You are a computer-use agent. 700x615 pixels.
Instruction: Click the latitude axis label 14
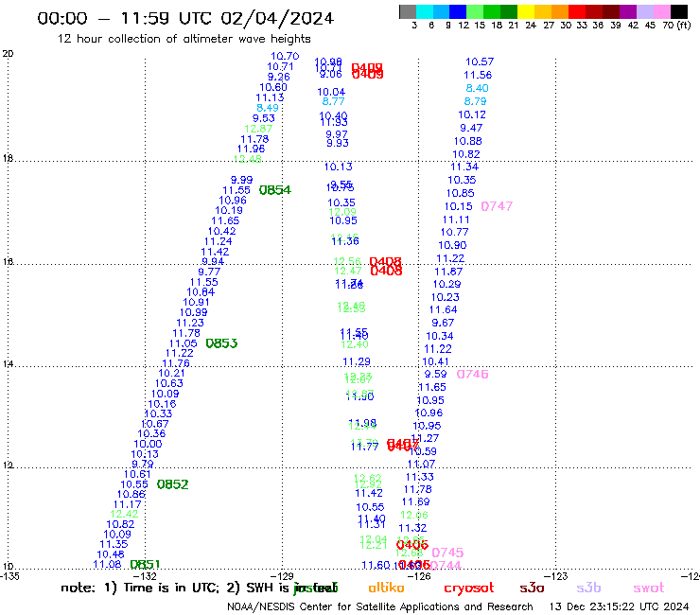click(8, 364)
